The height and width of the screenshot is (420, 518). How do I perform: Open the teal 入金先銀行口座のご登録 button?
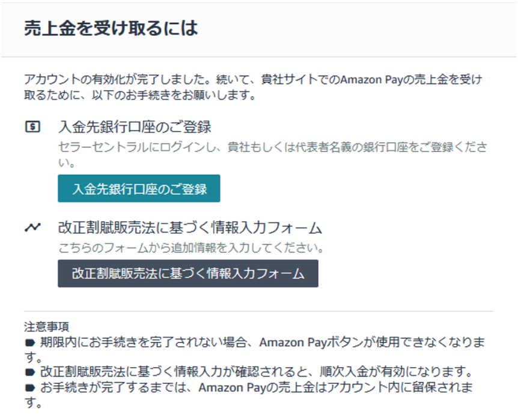tap(139, 189)
